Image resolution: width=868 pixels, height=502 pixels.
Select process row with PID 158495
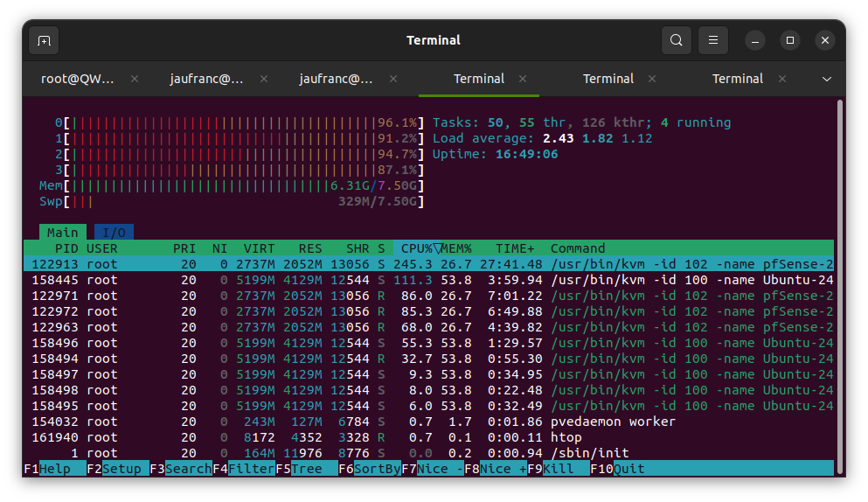[428, 406]
